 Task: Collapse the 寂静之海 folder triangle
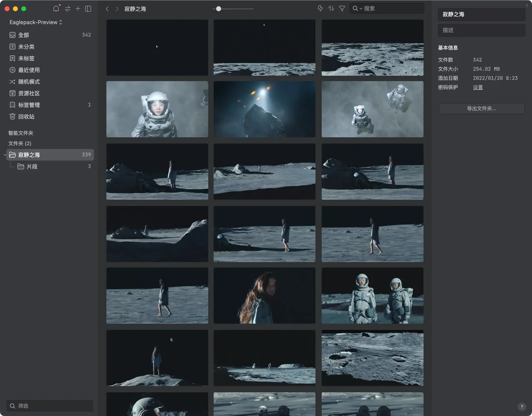5,155
